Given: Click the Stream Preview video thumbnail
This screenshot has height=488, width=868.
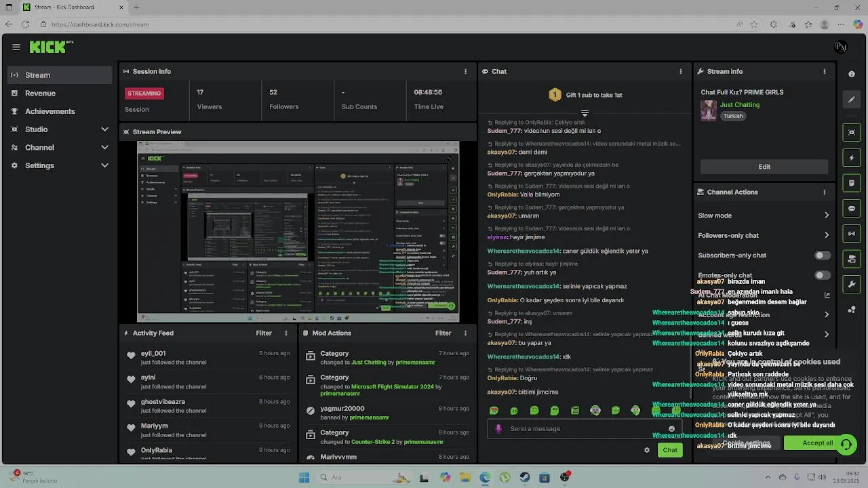Looking at the screenshot, I should click(x=298, y=231).
